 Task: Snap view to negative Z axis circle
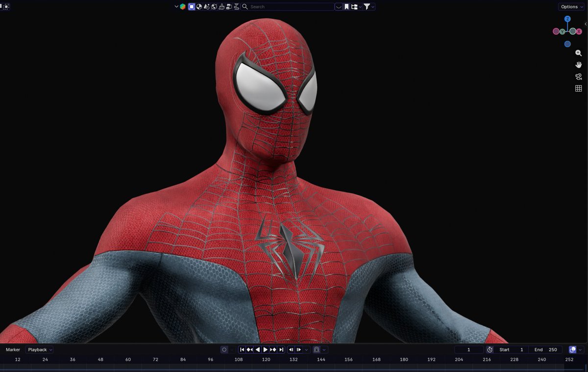click(567, 44)
